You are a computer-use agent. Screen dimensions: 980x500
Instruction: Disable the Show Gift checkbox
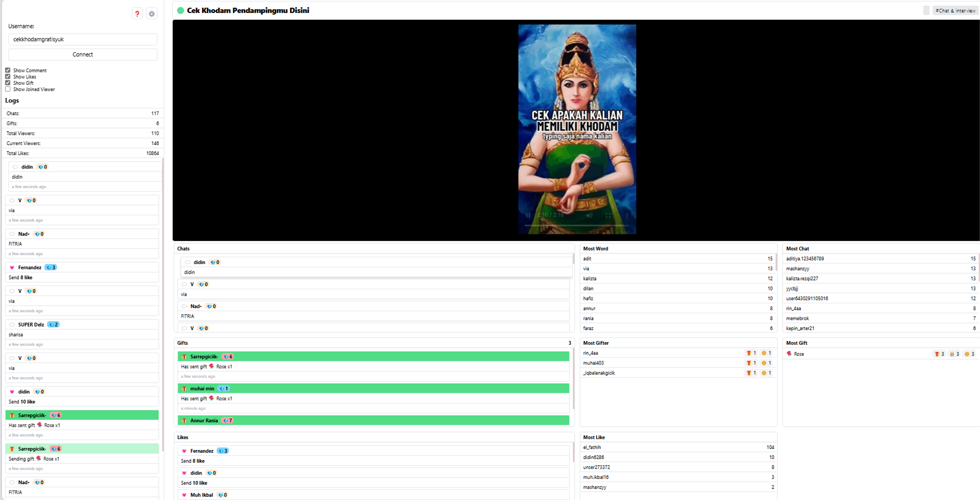pyautogui.click(x=8, y=83)
